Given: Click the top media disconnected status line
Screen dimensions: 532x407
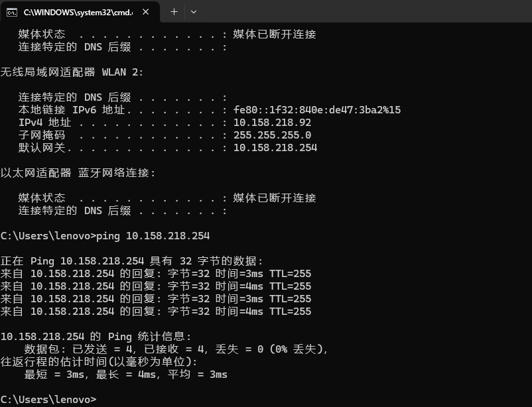Looking at the screenshot, I should click(x=166, y=34).
